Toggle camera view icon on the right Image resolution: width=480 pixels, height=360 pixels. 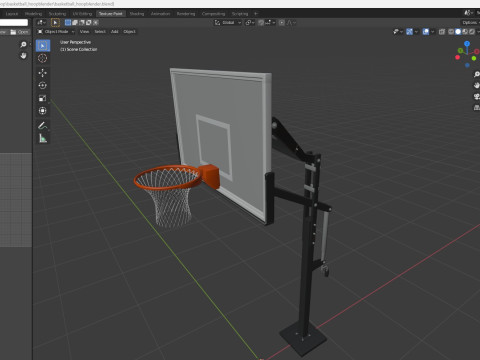click(x=477, y=96)
